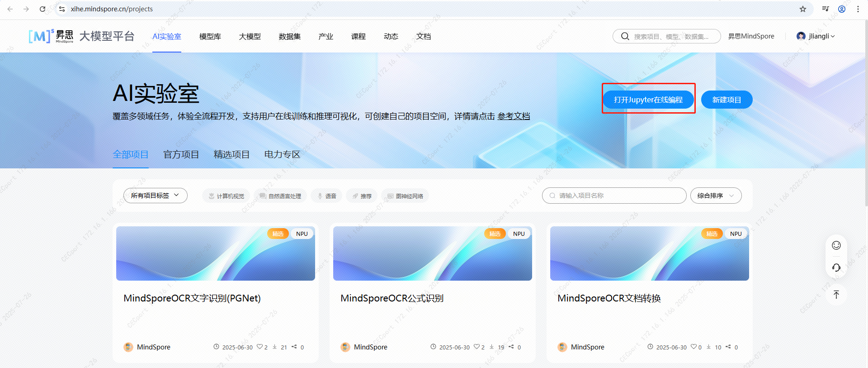The width and height of the screenshot is (868, 368).
Task: Toggle the 推荐 tag filter
Action: coord(362,196)
